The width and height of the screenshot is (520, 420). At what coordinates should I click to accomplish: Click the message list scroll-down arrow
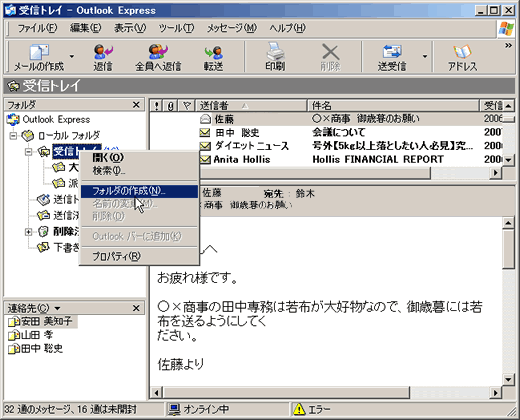[508, 160]
